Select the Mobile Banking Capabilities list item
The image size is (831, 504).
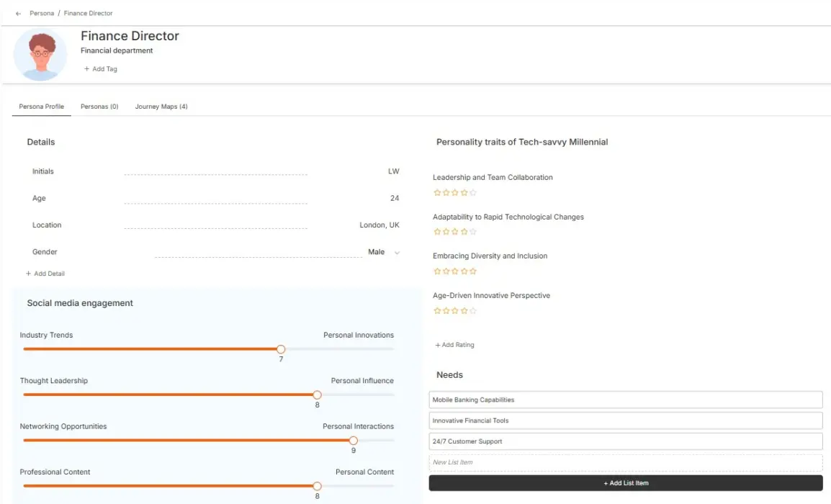[x=625, y=399]
